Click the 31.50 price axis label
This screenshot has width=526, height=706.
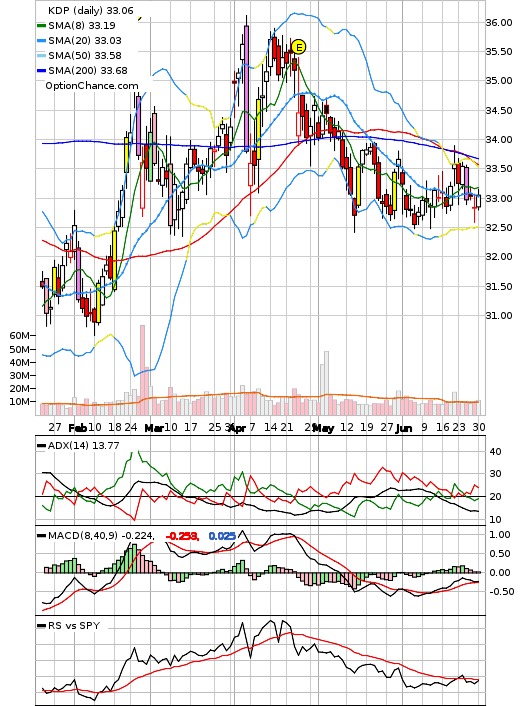coord(499,287)
